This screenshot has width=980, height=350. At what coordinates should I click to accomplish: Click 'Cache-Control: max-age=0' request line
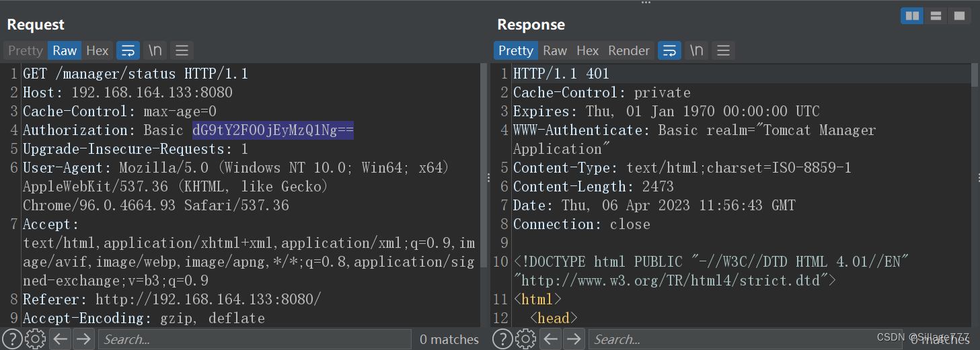[120, 112]
